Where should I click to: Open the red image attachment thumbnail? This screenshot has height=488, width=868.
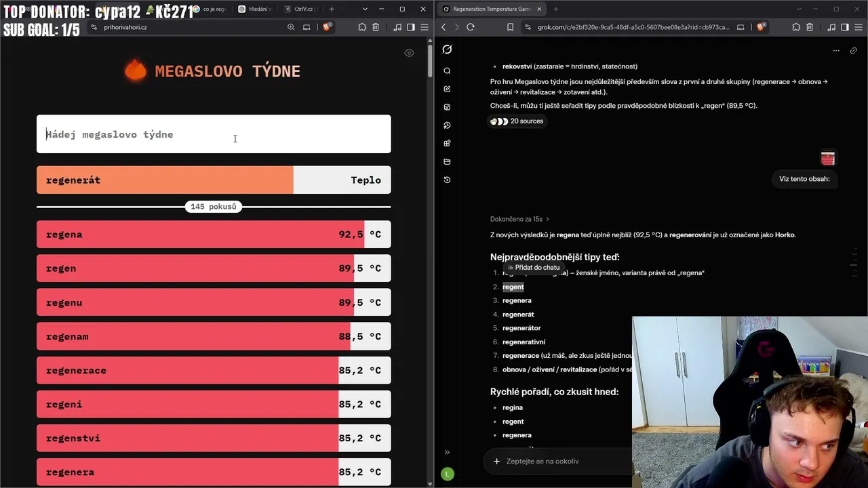(x=828, y=158)
